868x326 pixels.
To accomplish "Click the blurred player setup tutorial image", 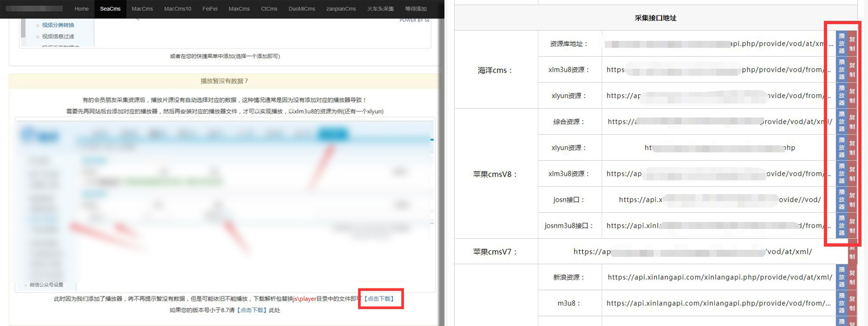I will (x=225, y=205).
